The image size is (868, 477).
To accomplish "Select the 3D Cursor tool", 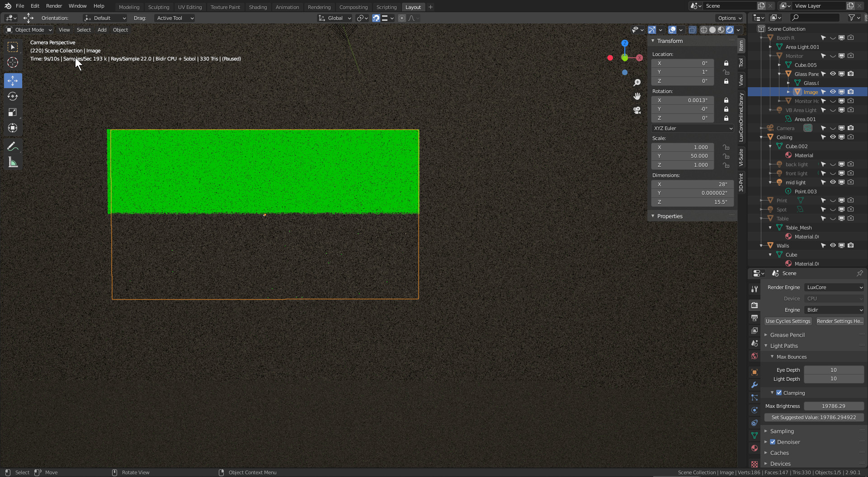I will (13, 63).
